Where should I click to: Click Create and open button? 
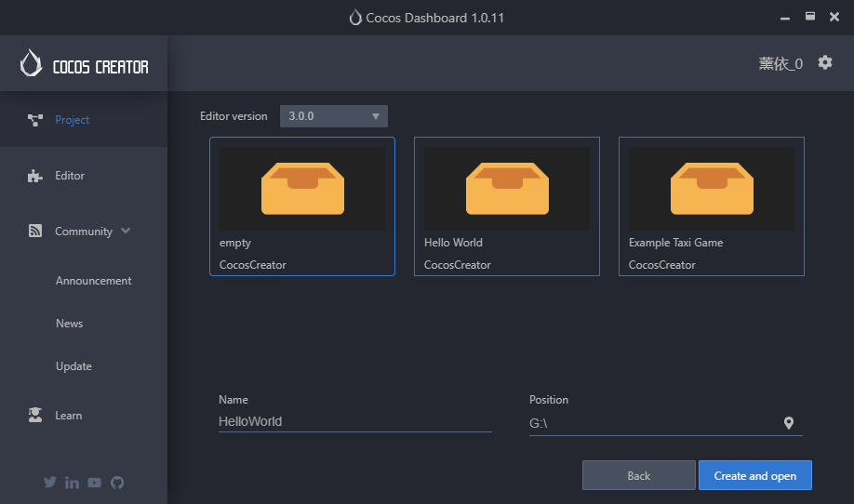754,475
